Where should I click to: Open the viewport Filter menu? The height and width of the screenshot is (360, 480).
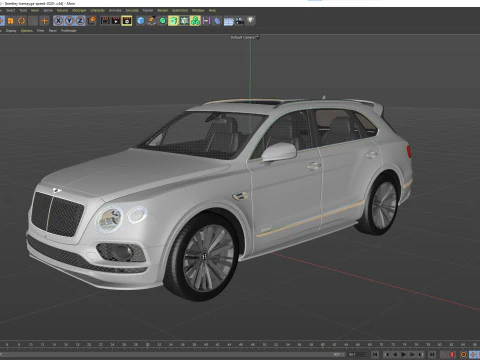point(40,30)
